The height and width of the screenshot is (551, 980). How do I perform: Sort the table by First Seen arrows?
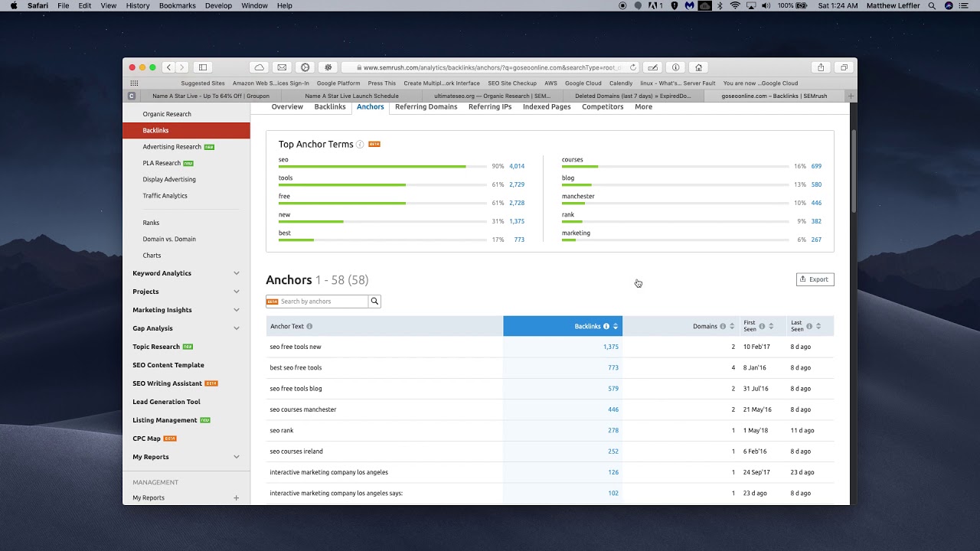coord(771,326)
